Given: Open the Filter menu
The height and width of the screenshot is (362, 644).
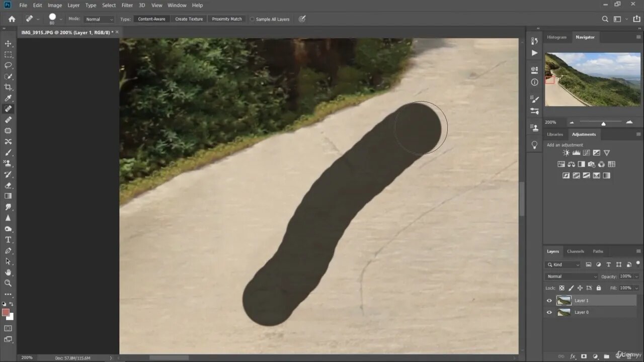Looking at the screenshot, I should point(127,5).
